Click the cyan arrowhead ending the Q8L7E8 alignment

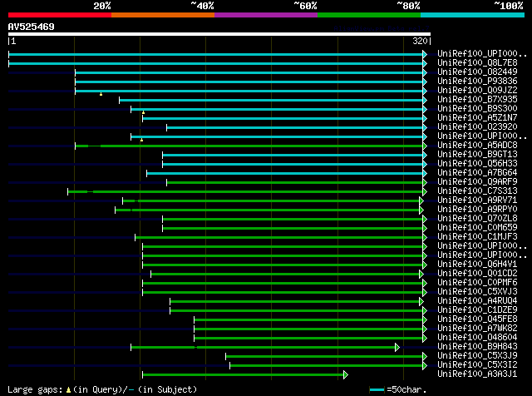(425, 63)
